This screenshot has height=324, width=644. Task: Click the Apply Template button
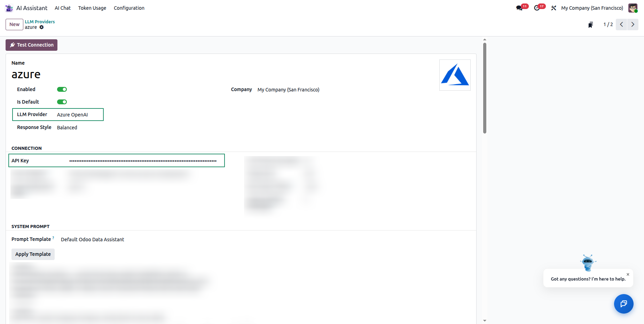(x=33, y=254)
